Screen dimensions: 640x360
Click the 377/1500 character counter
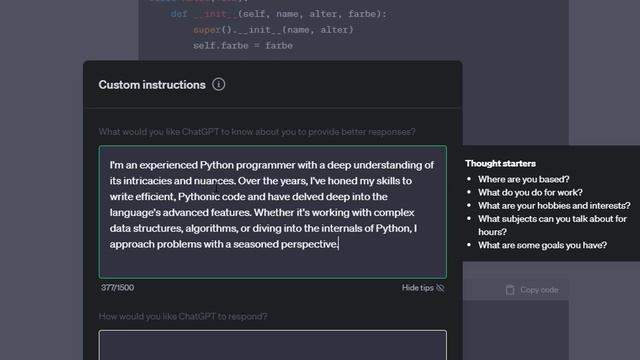point(118,287)
